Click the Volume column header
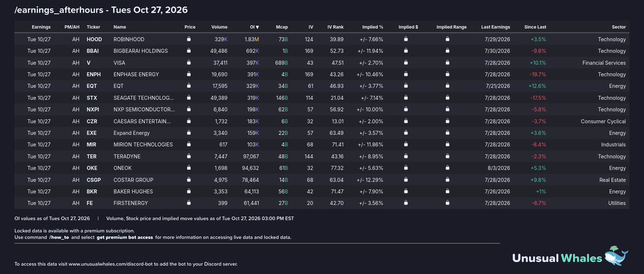Image resolution: width=644 pixels, height=274 pixels. [219, 27]
